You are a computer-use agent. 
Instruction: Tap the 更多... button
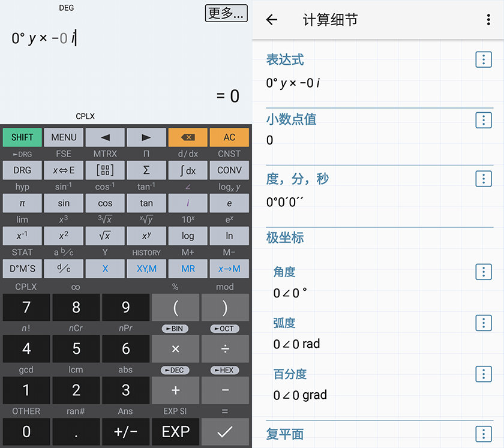click(226, 13)
